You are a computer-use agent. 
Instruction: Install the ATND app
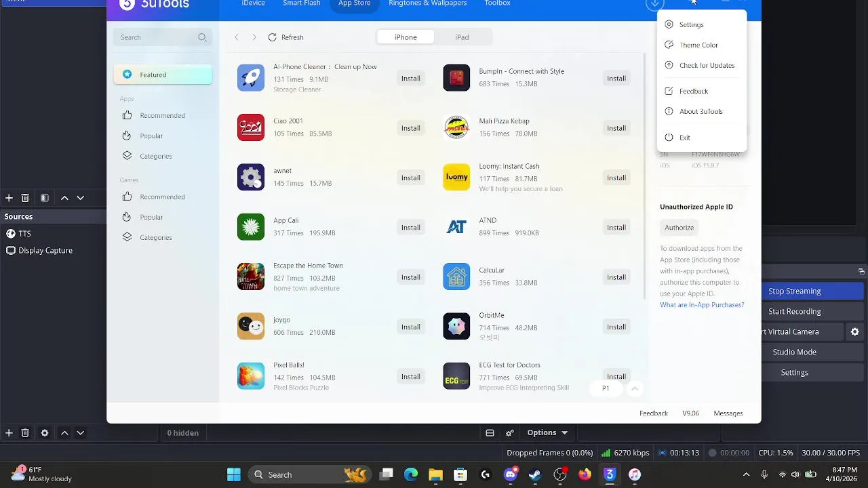pyautogui.click(x=616, y=228)
